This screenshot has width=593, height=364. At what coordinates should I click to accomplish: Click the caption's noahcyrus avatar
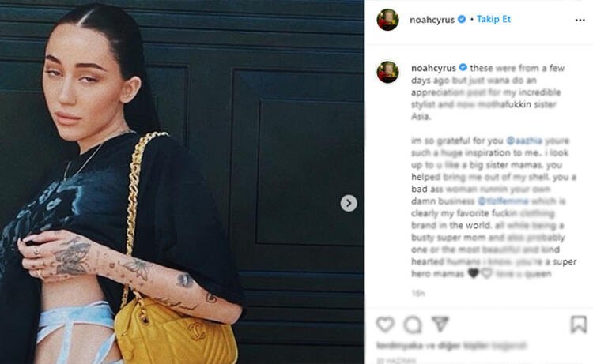[x=387, y=72]
